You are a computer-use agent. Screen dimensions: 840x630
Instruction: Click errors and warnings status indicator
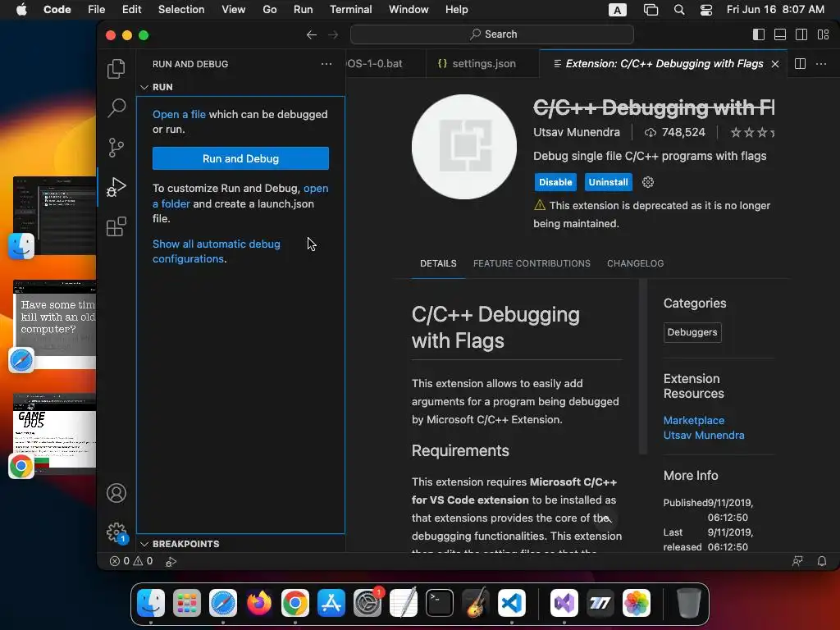tap(131, 561)
